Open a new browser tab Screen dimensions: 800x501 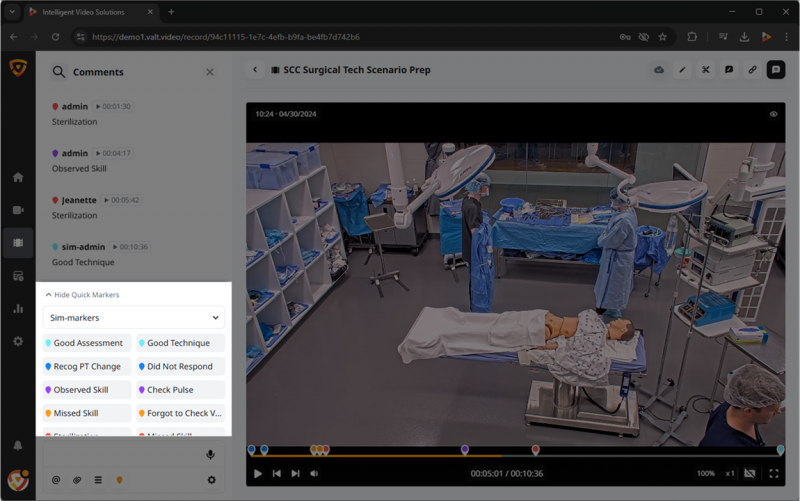171,12
